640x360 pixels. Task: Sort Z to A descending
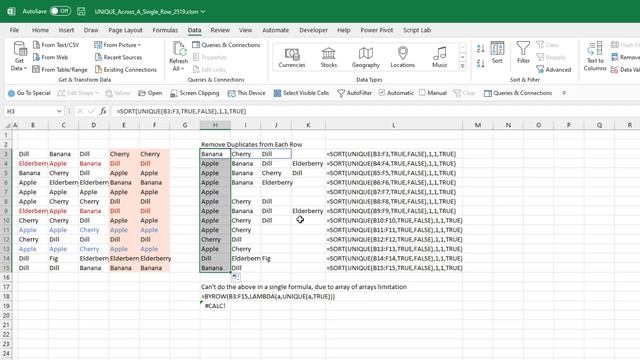480,63
